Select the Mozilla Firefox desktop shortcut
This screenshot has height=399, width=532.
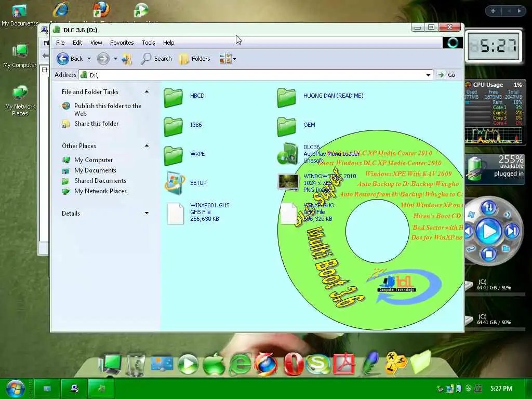coord(101,9)
